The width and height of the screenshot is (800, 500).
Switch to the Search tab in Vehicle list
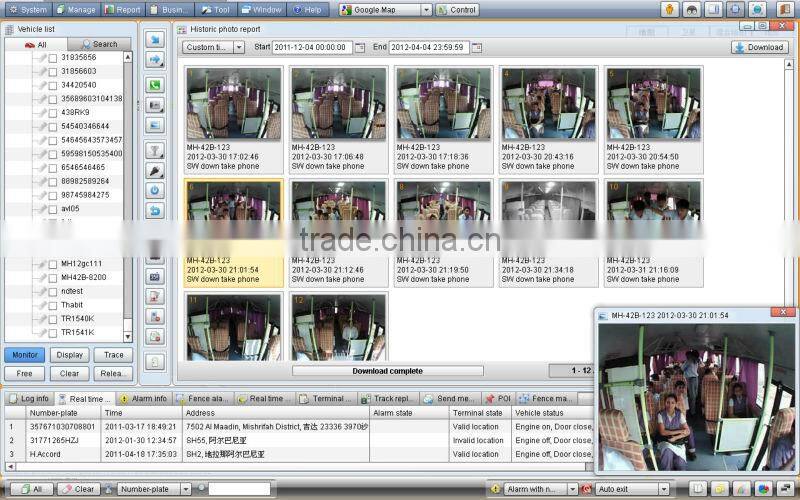pos(99,44)
